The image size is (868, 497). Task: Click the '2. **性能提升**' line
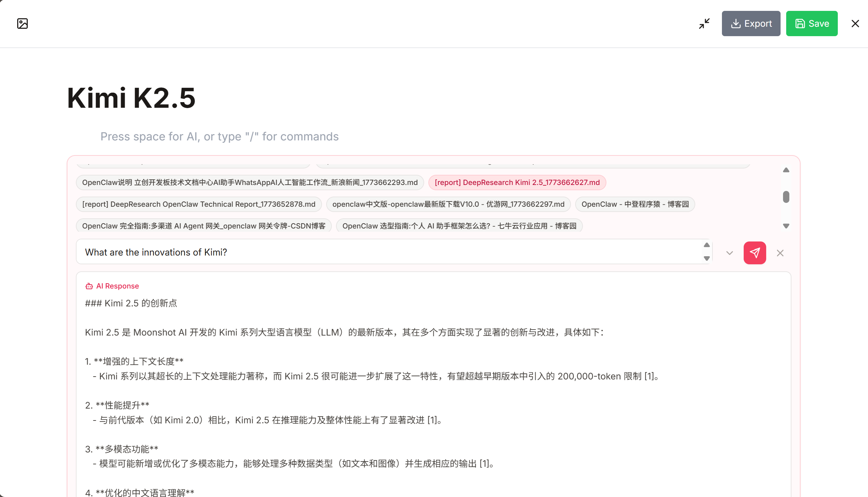117,405
